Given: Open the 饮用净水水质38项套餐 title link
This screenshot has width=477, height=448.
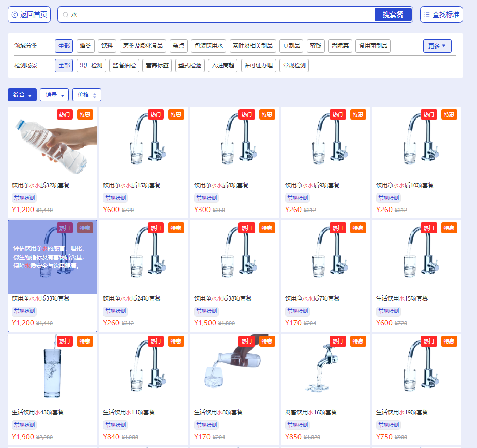Looking at the screenshot, I should (222, 298).
